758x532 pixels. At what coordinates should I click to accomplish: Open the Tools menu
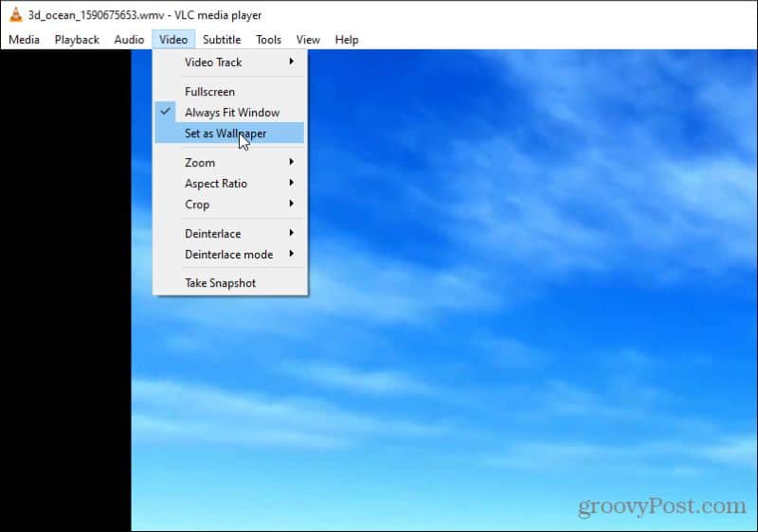(268, 40)
